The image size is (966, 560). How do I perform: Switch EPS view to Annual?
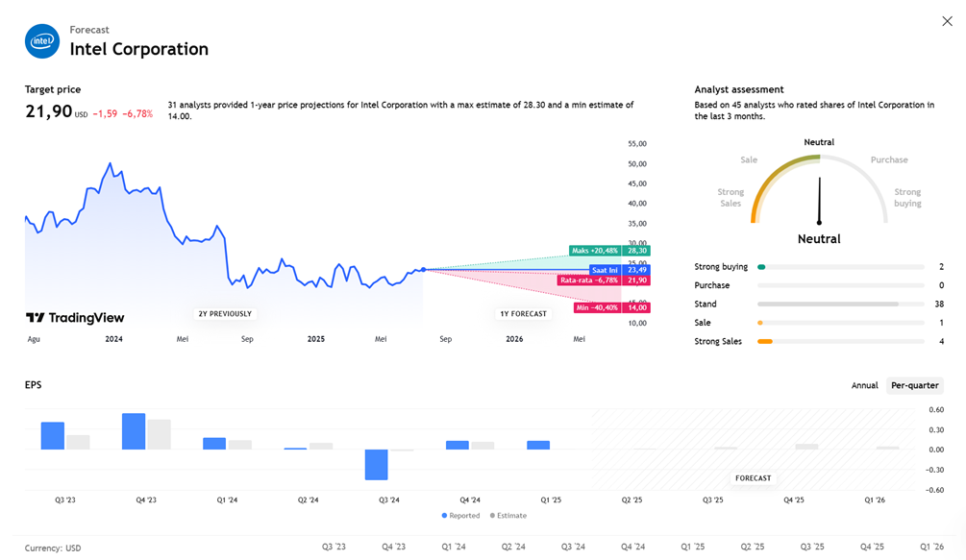864,385
